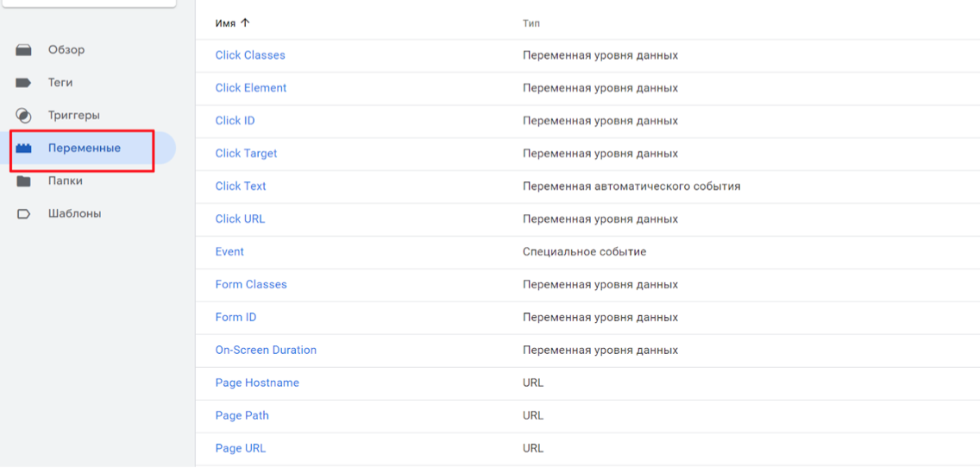Open the Form Classes variable
This screenshot has width=980, height=468.
coord(251,284)
